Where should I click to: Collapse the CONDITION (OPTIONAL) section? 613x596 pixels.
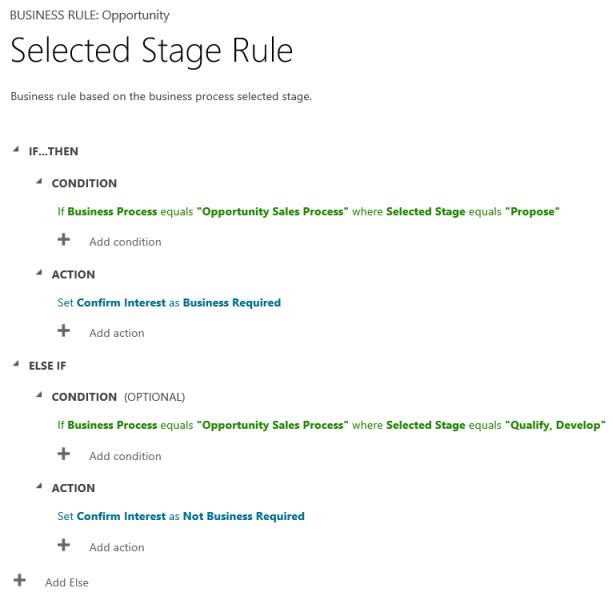pyautogui.click(x=39, y=396)
